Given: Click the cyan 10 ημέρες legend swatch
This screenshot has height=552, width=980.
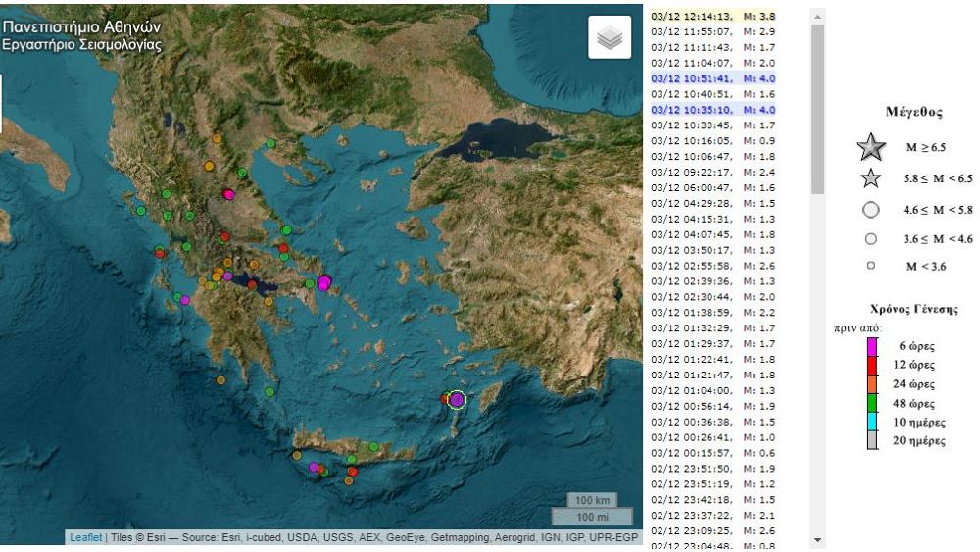Looking at the screenshot, I should (871, 423).
